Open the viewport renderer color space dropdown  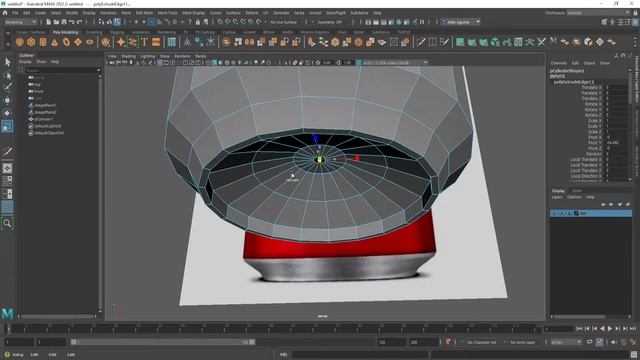click(395, 63)
